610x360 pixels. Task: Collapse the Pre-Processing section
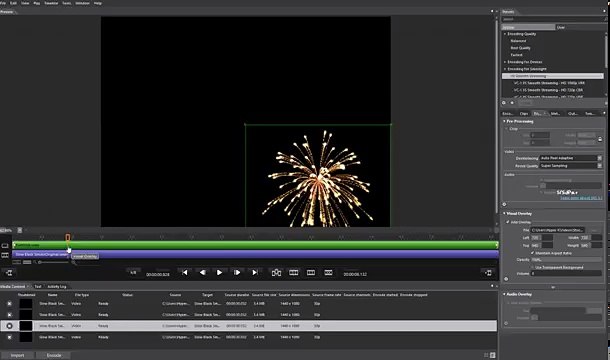tap(505, 121)
